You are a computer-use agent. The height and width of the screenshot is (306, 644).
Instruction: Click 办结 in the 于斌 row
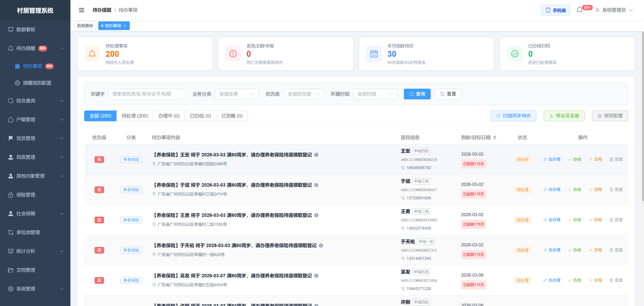575,190
